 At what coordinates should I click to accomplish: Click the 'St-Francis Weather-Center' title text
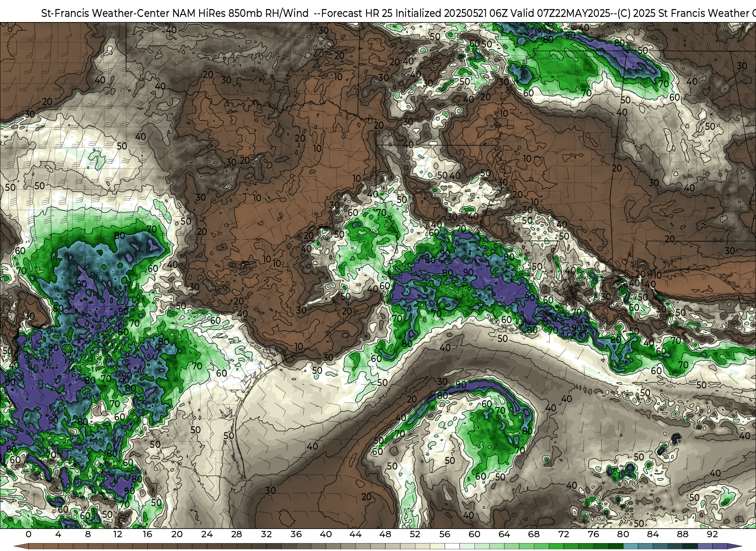106,13
